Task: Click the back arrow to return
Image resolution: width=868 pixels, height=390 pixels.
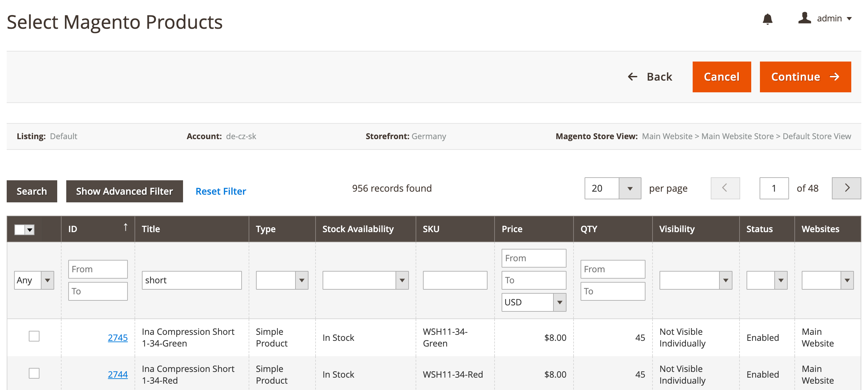Action: click(633, 77)
